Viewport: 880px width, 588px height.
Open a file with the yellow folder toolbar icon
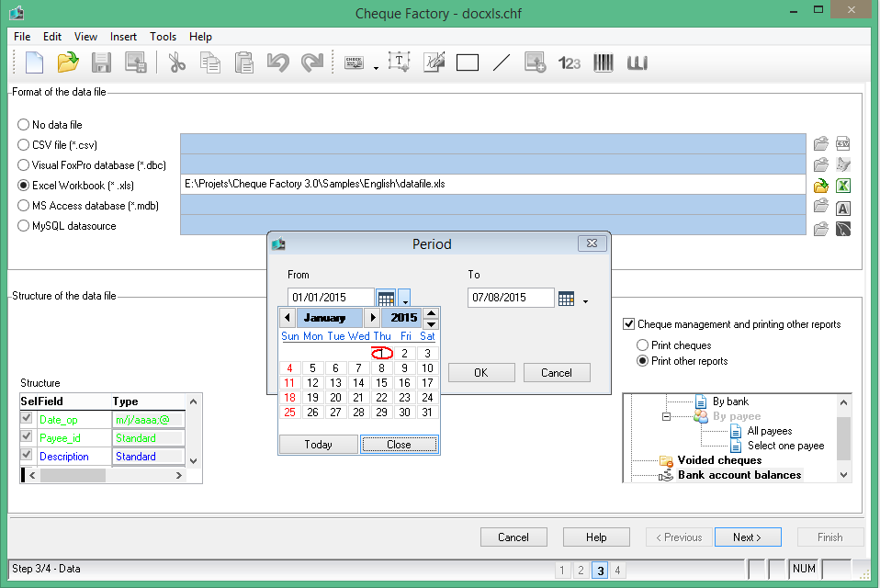[x=68, y=62]
